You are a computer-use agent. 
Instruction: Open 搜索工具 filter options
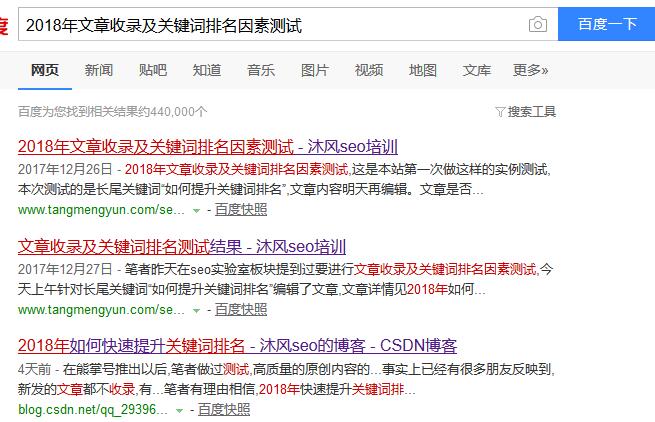[x=531, y=112]
